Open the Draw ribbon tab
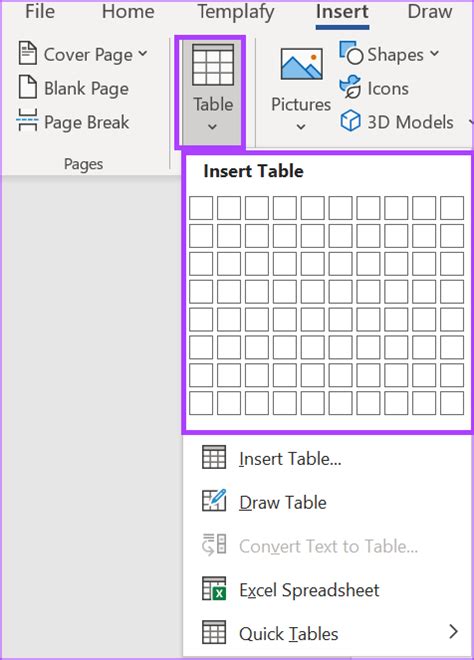 point(430,11)
